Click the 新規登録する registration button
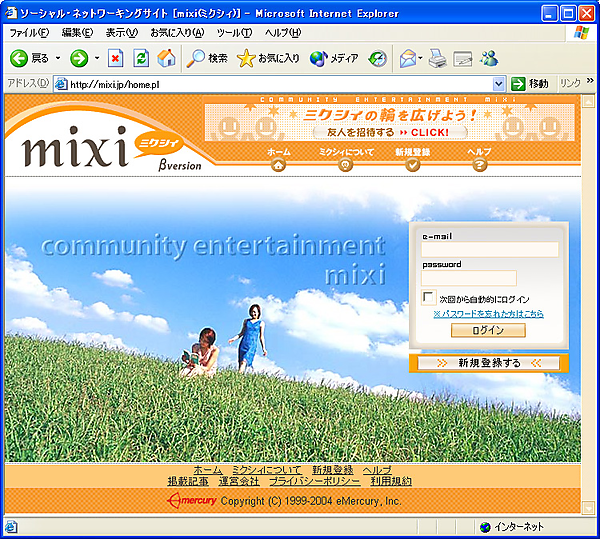Image resolution: width=600 pixels, height=539 pixels. coord(489,363)
